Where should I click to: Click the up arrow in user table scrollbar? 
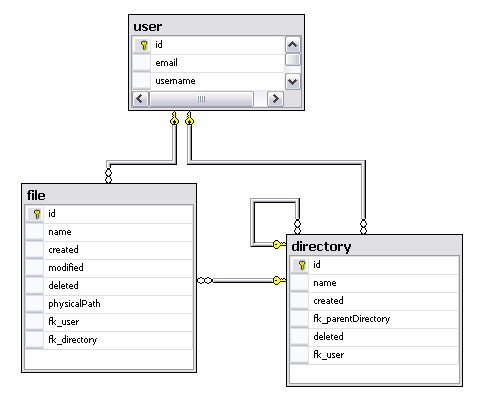[x=293, y=45]
